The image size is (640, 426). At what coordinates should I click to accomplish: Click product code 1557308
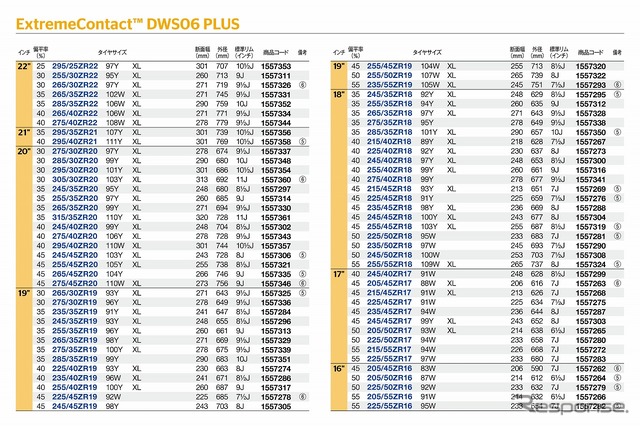point(591,255)
